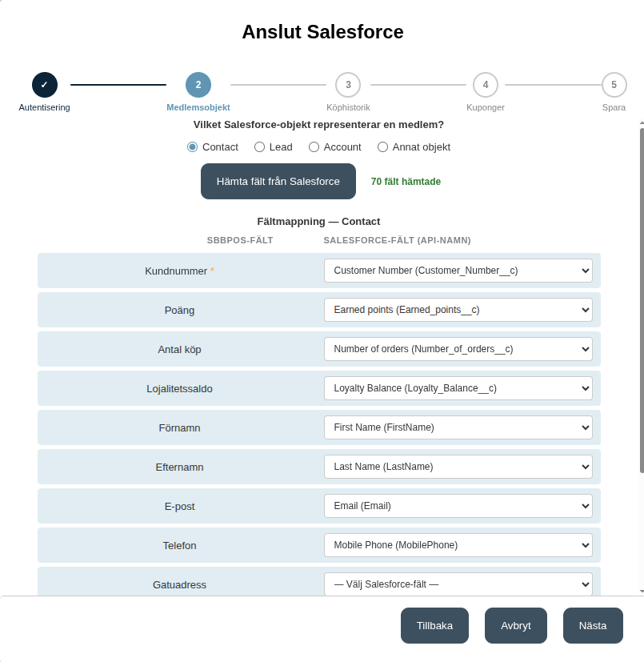The image size is (644, 662).
Task: Click the completed Autentisering checkmark step circle
Action: pos(44,85)
